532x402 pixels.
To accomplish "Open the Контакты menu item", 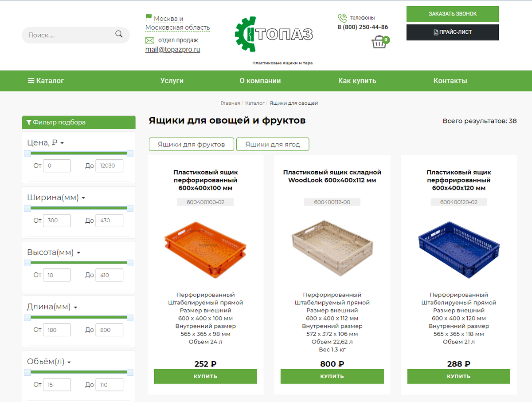I will tap(450, 81).
